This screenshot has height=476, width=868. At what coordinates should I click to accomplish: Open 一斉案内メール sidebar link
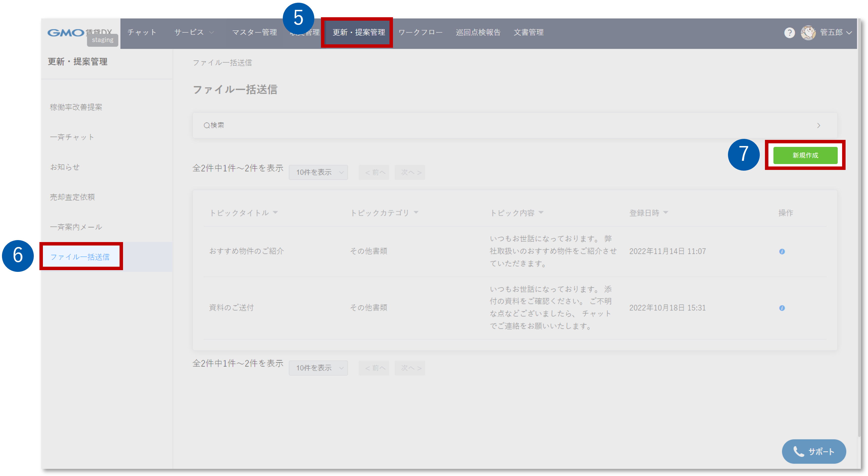pos(76,227)
